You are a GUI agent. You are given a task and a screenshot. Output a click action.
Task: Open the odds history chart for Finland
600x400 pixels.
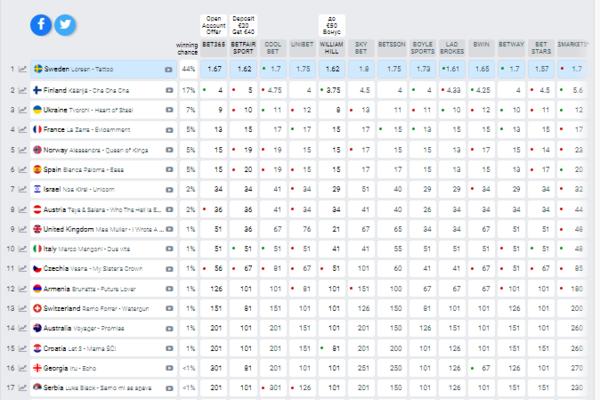23,90
